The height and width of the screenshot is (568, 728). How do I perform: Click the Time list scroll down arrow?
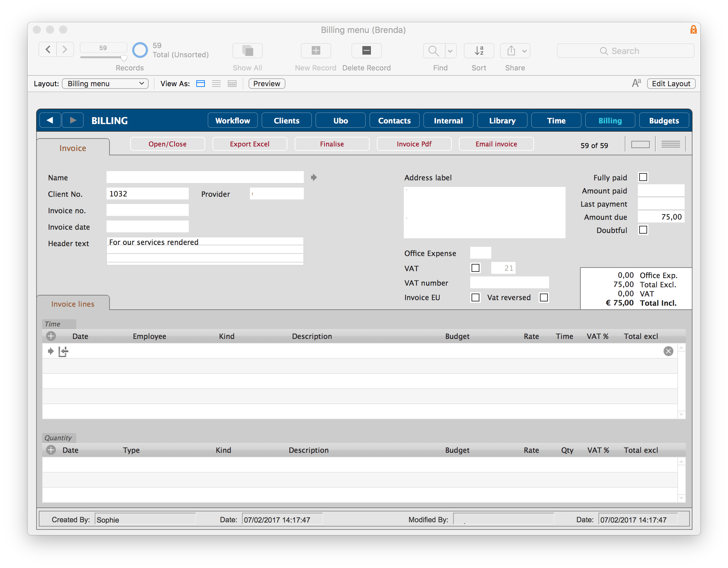[681, 414]
